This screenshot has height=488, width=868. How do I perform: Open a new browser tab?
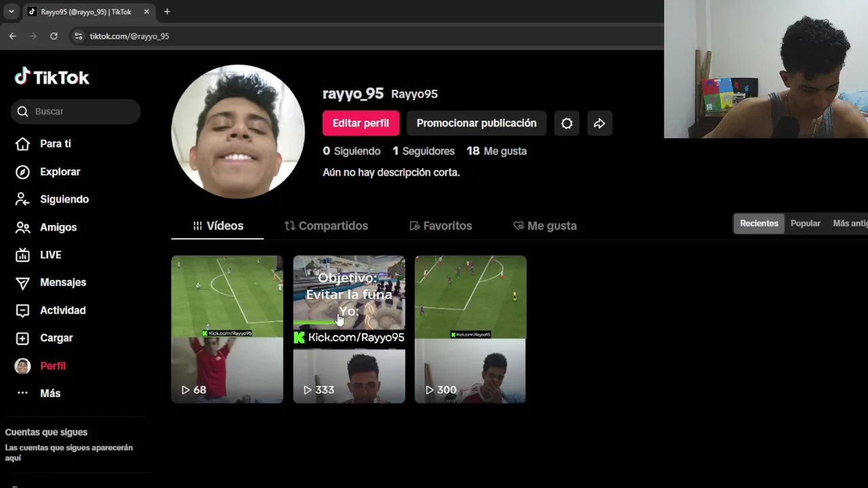tap(167, 12)
